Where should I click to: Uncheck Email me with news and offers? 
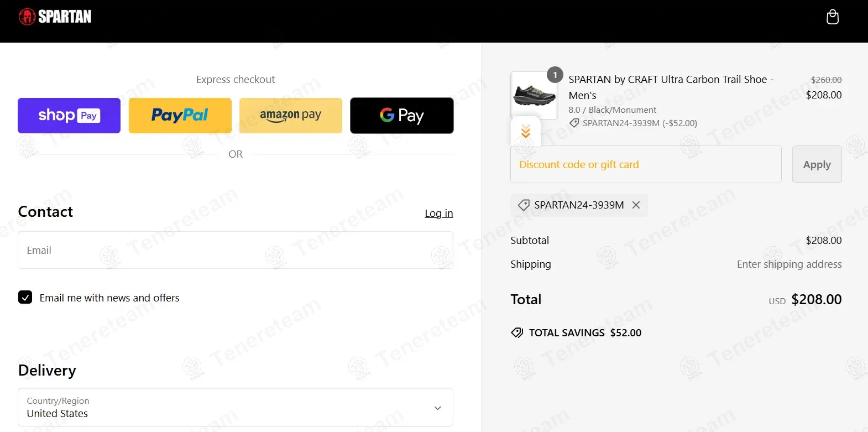coord(25,298)
